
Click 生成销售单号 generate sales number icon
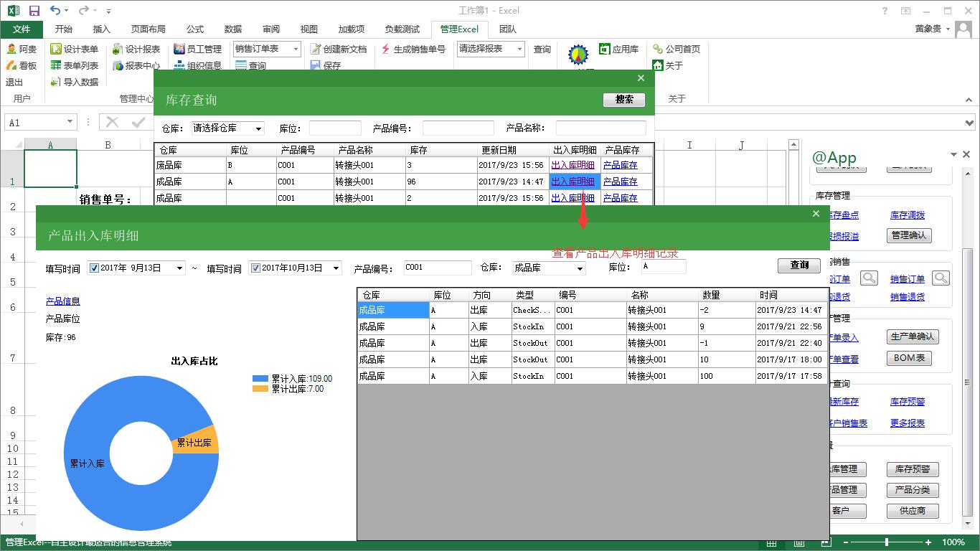[386, 50]
